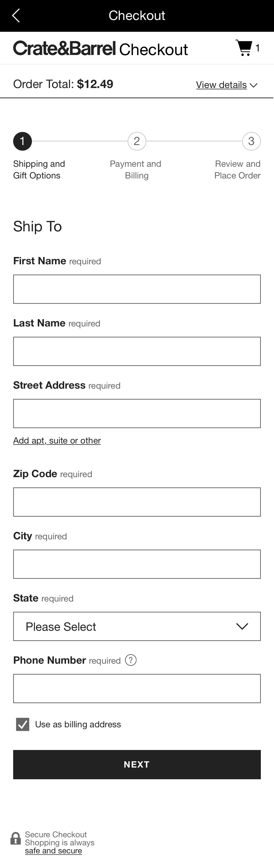
Task: Click Add apt, suite or other
Action: tap(57, 440)
